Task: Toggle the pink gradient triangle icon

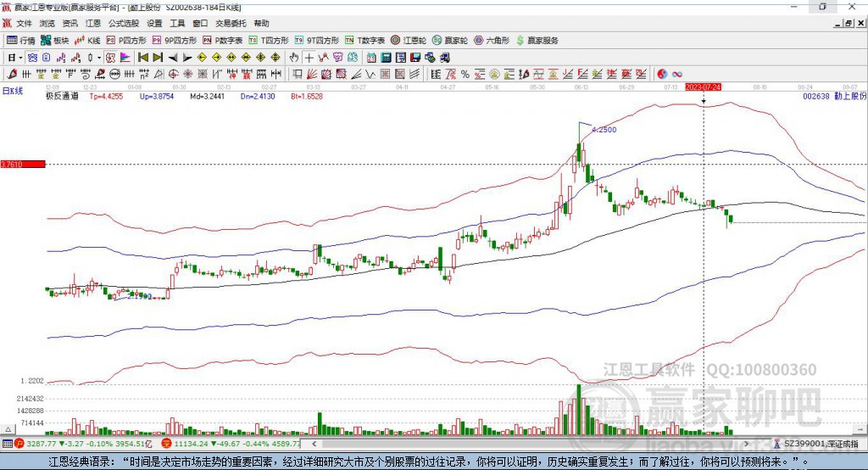Action: [x=125, y=57]
